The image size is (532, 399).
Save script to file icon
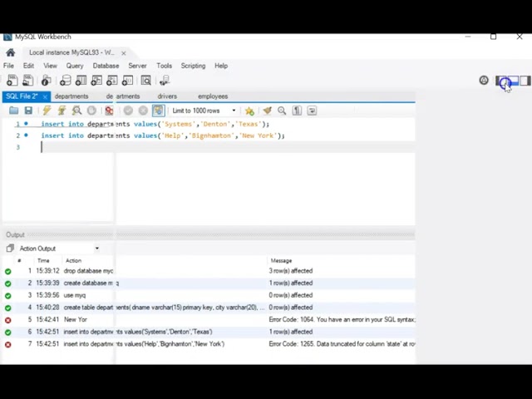(x=28, y=111)
